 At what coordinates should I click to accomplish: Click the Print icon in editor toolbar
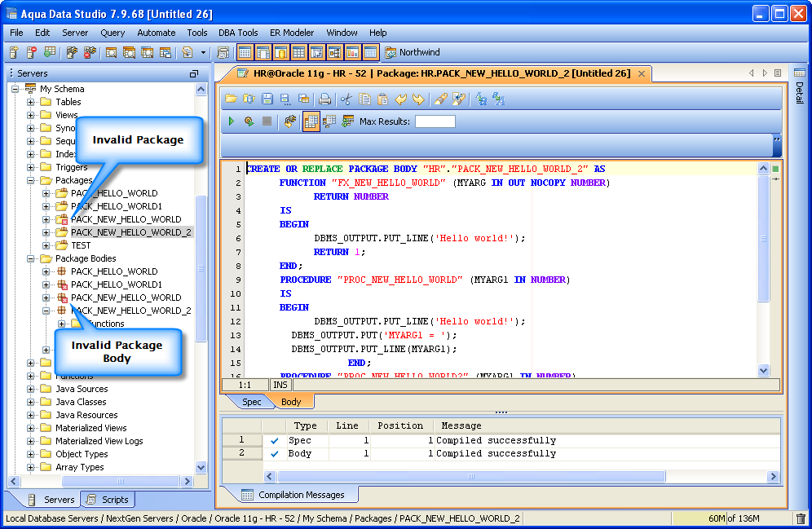pos(324,99)
